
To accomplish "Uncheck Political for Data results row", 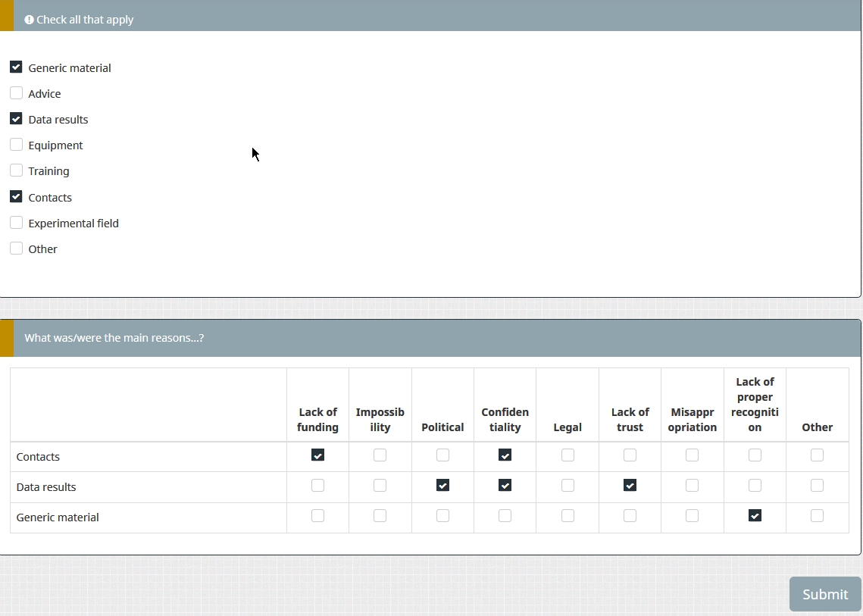I will (442, 486).
